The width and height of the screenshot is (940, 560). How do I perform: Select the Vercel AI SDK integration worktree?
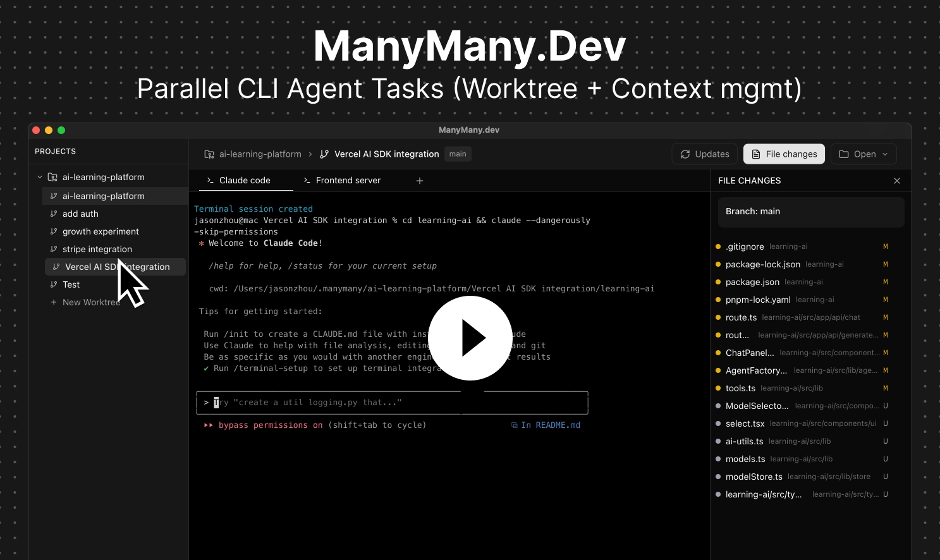[x=115, y=267]
